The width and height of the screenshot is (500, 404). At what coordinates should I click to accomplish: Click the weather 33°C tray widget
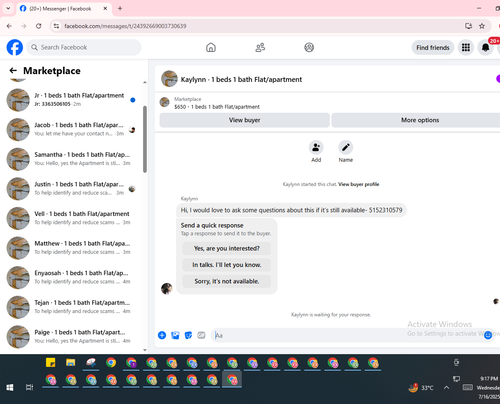tap(421, 388)
